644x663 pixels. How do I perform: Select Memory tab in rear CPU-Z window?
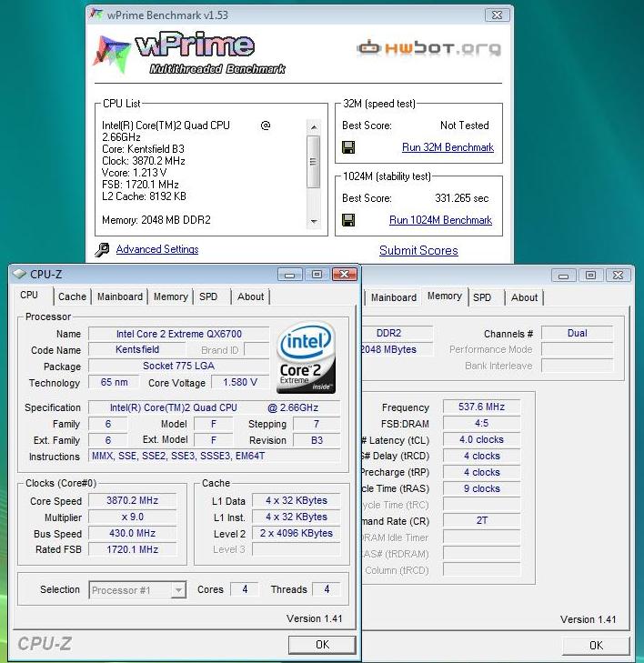click(445, 296)
